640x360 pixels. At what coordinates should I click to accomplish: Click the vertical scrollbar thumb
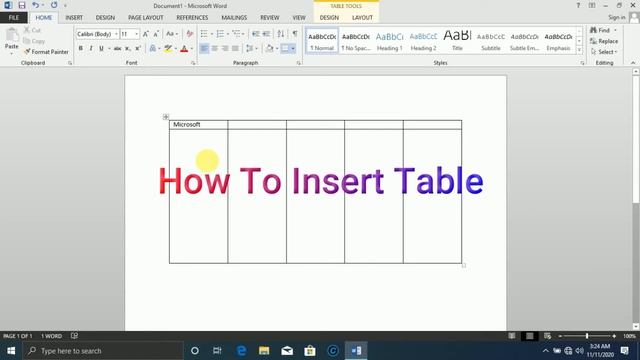pyautogui.click(x=636, y=139)
